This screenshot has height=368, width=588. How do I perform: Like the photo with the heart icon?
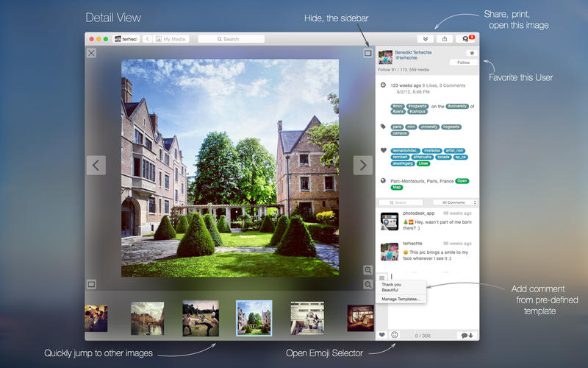click(x=382, y=335)
